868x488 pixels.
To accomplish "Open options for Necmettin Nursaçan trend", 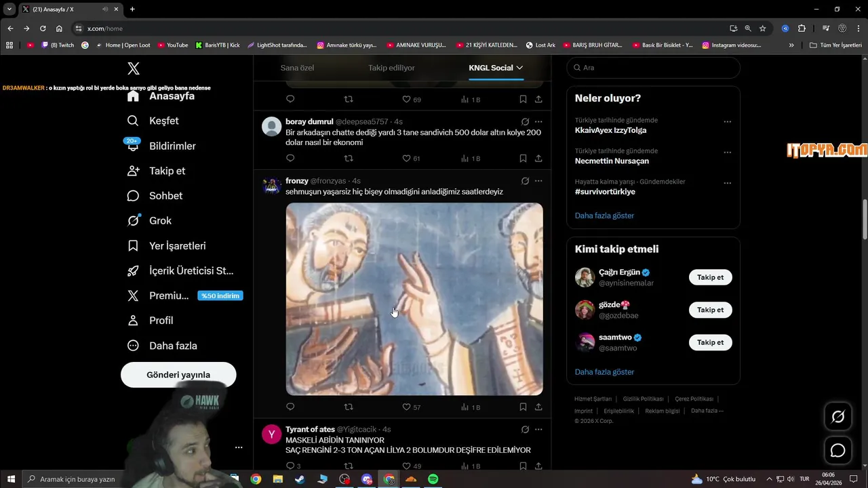I will click(x=728, y=152).
